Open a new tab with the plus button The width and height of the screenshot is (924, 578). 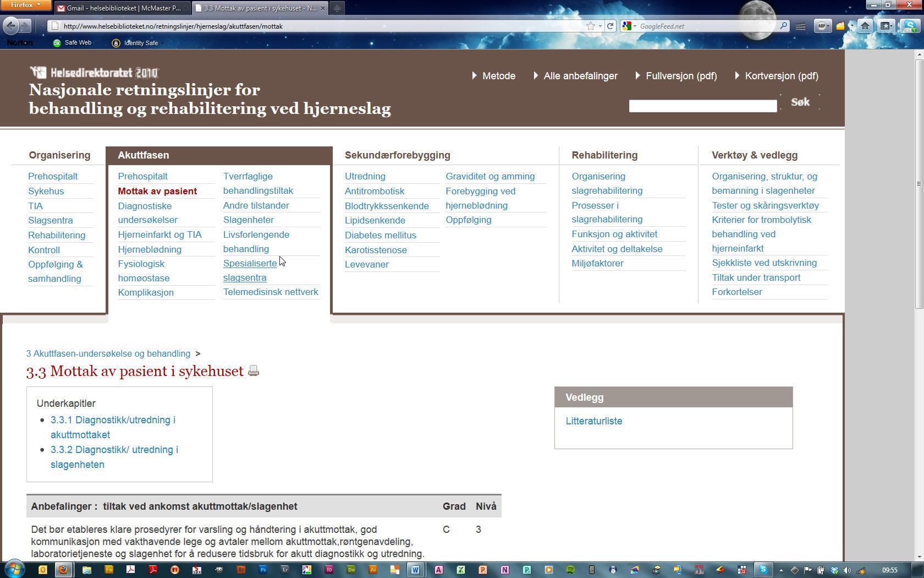[x=337, y=8]
